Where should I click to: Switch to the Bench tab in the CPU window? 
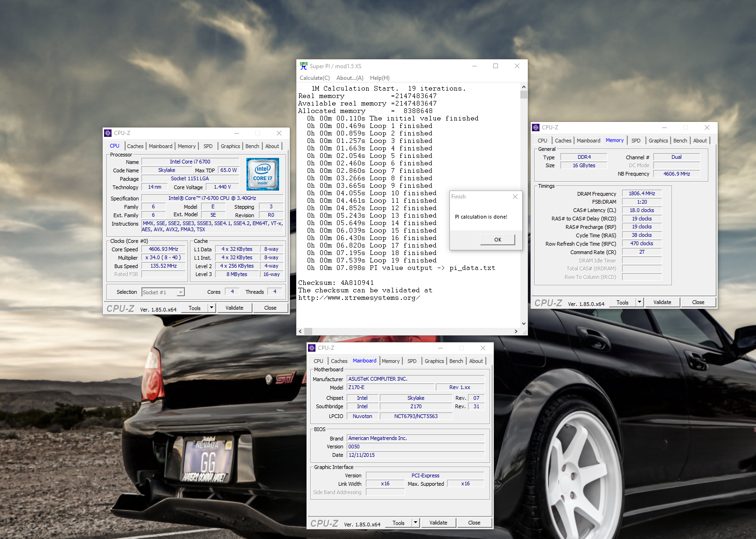[x=252, y=146]
